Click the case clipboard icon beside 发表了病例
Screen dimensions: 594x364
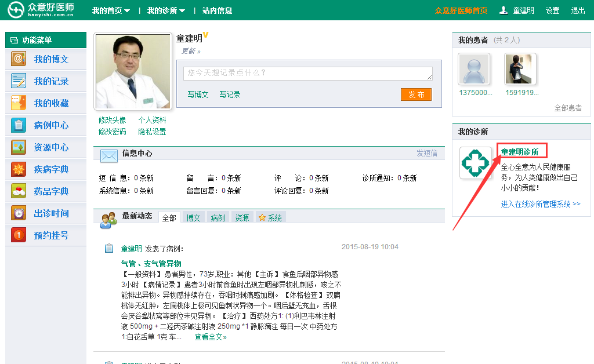(x=109, y=248)
